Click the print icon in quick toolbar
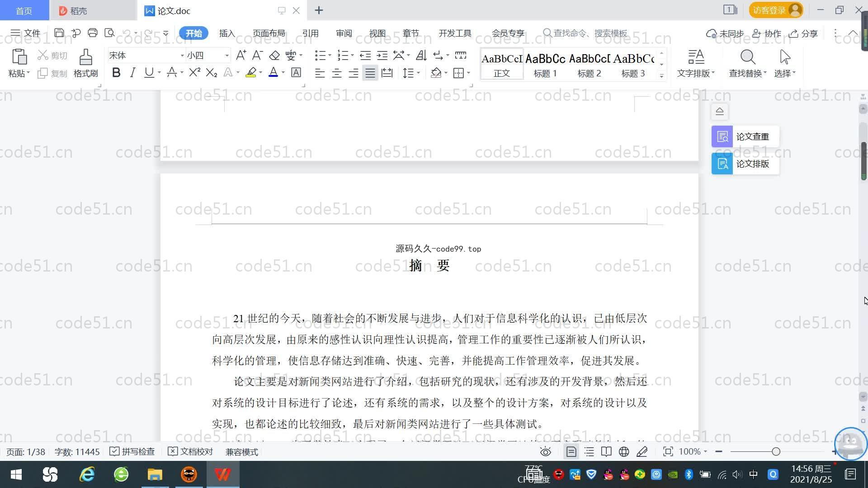The image size is (868, 488). click(x=93, y=33)
